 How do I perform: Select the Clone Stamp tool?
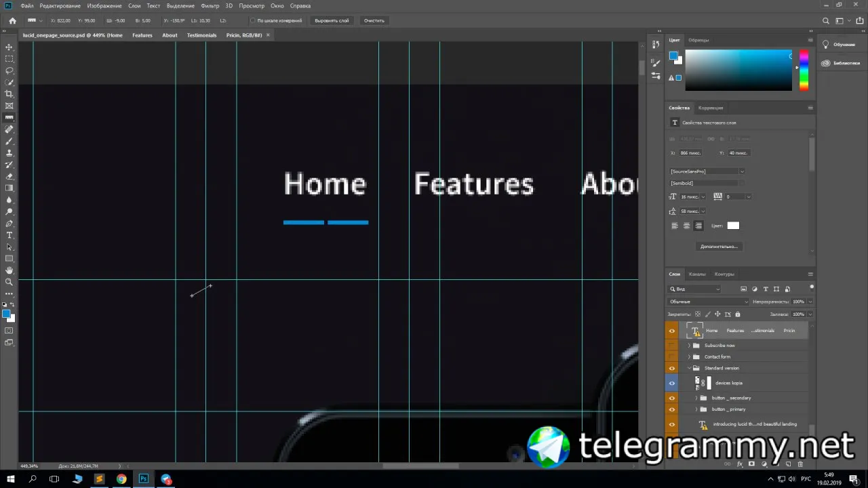(x=9, y=153)
